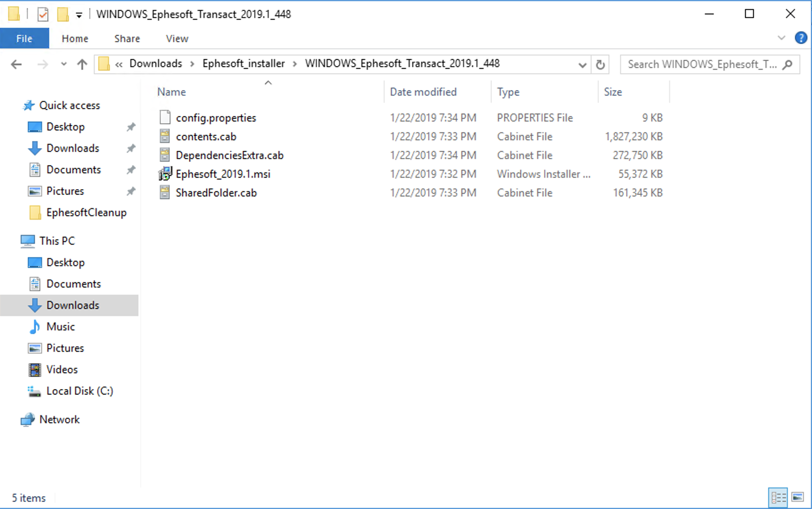Refresh the current folder view
This screenshot has width=812, height=509.
pos(601,65)
